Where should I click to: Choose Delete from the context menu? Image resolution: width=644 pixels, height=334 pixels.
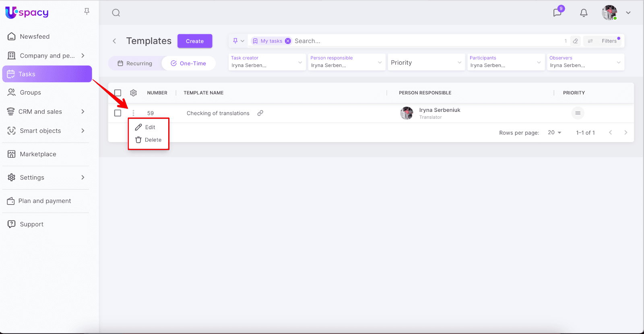pos(153,140)
